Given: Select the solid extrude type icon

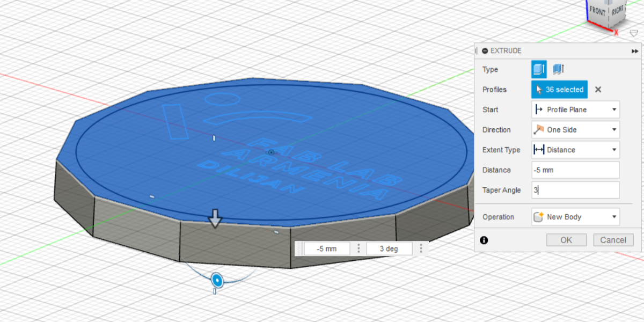Looking at the screenshot, I should [539, 69].
